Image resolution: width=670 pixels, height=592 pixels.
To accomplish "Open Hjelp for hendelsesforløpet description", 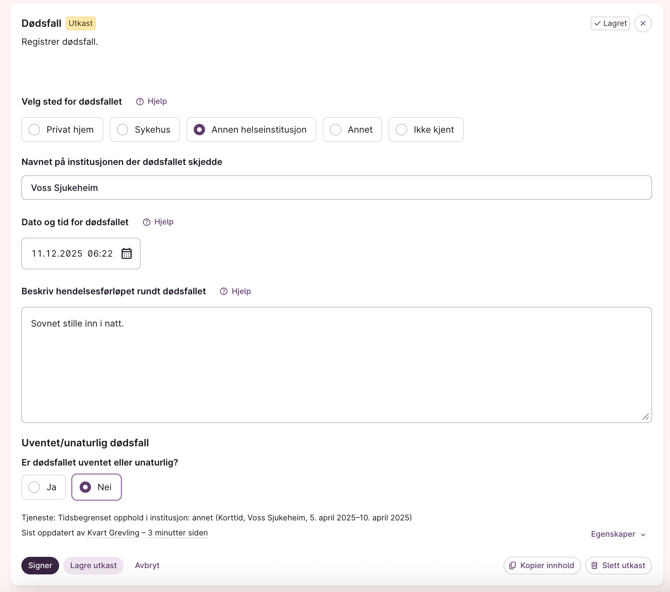I will [x=235, y=291].
